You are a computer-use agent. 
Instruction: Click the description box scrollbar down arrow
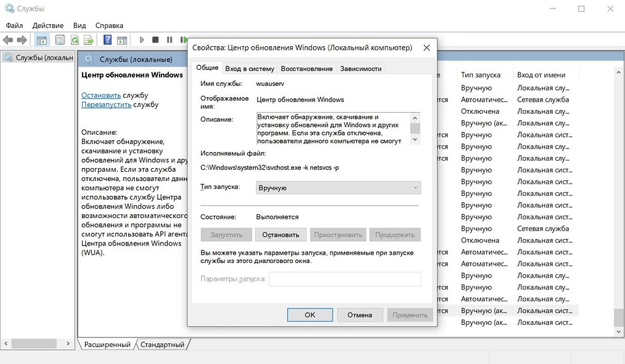click(415, 139)
